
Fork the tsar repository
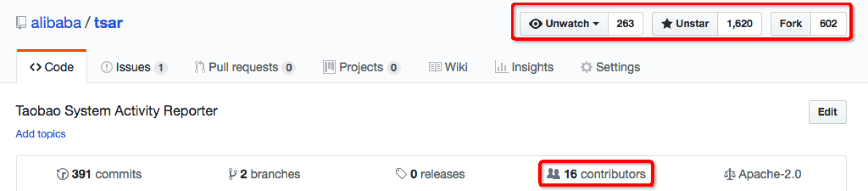pos(791,24)
